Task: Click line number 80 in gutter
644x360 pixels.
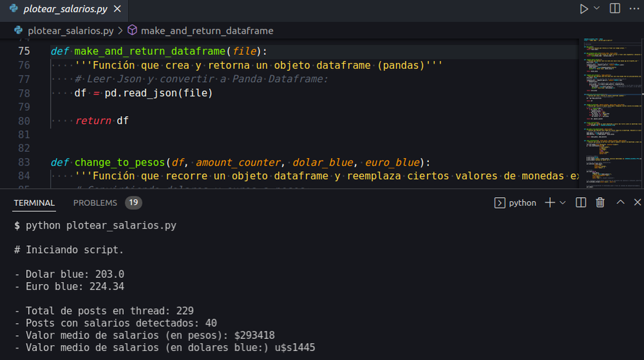Action: click(24, 121)
